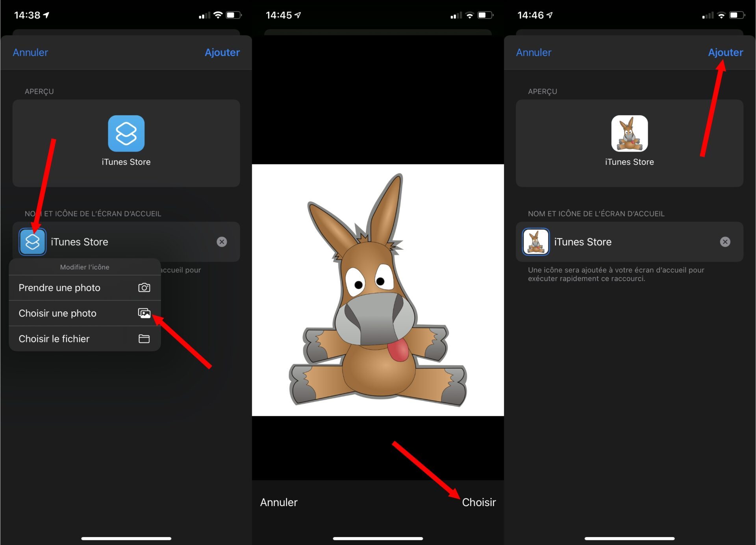Tap the Wi-Fi icon in left screen status bar
756x545 pixels.
tap(218, 15)
